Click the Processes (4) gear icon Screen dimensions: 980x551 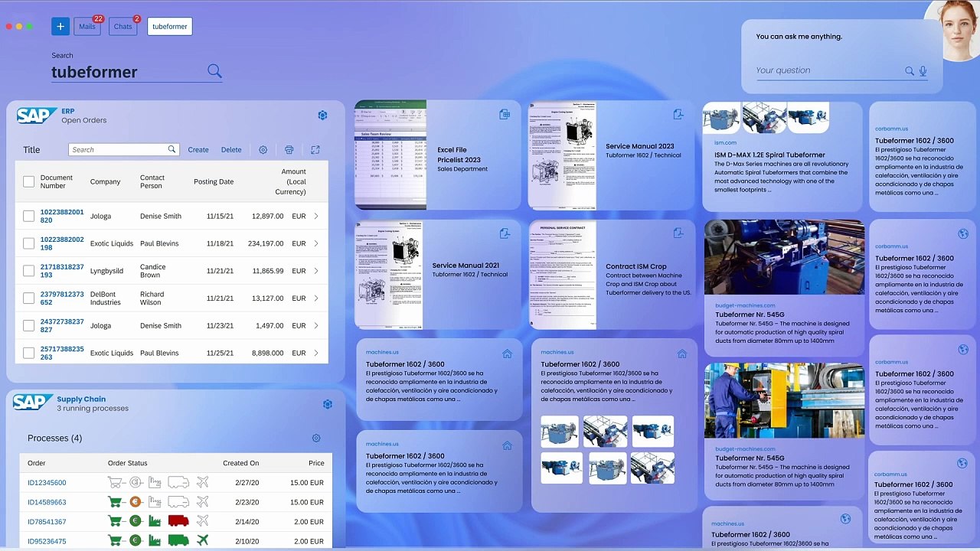tap(316, 439)
